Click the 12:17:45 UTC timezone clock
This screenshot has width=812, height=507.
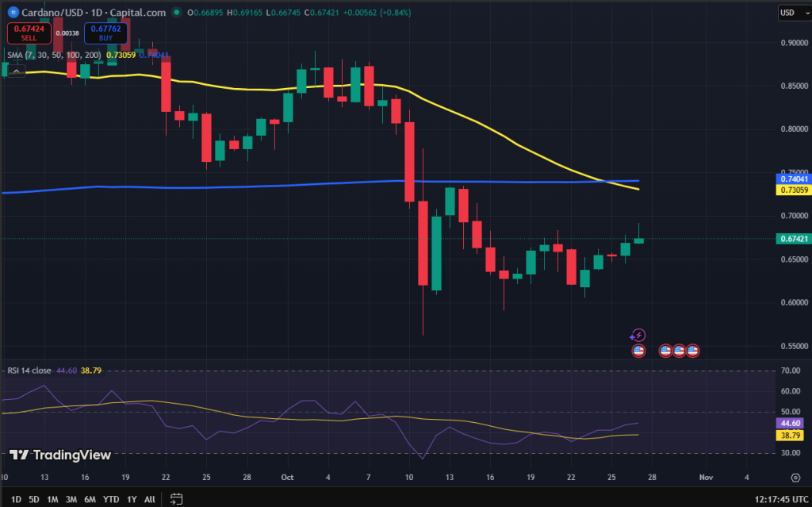(781, 499)
